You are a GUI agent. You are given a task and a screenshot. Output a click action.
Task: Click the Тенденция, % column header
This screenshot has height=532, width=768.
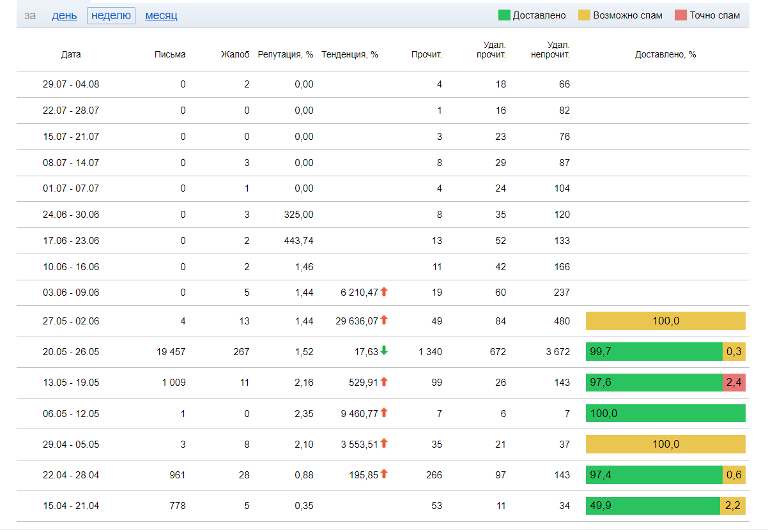tap(350, 55)
